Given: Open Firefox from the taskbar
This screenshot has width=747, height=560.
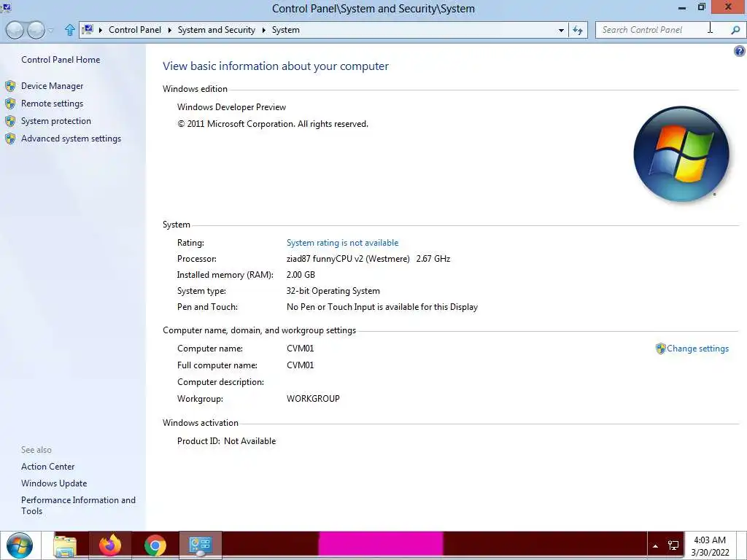Looking at the screenshot, I should [x=110, y=545].
